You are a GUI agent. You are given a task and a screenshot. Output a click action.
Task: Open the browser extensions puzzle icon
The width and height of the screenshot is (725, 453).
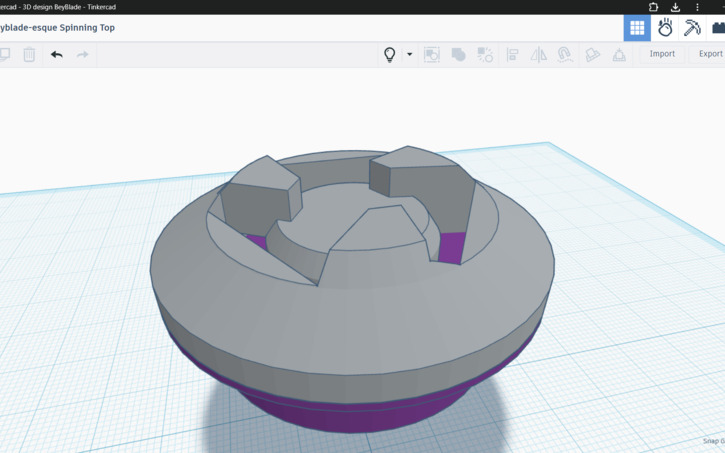tap(653, 7)
